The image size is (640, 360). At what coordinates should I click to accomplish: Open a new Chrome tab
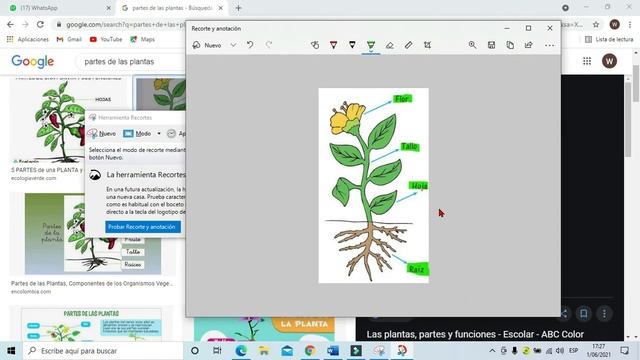pos(239,8)
